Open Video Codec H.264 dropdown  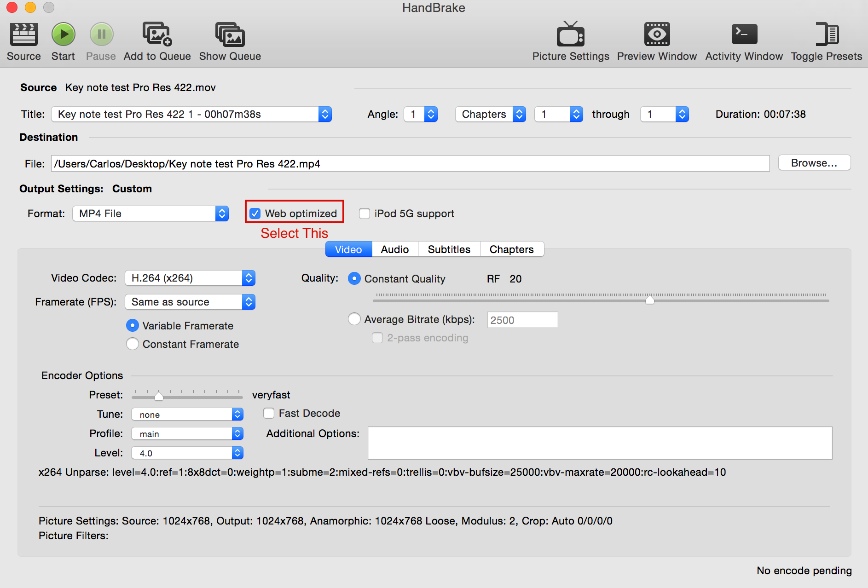(x=190, y=278)
